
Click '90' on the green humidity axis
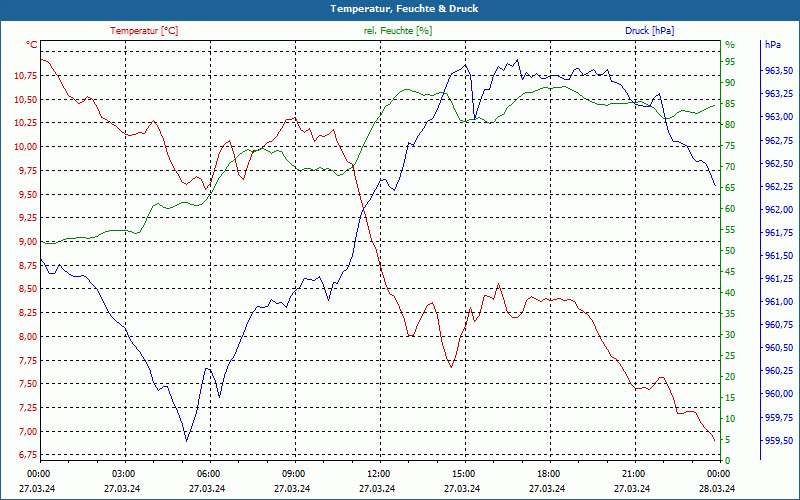click(730, 83)
